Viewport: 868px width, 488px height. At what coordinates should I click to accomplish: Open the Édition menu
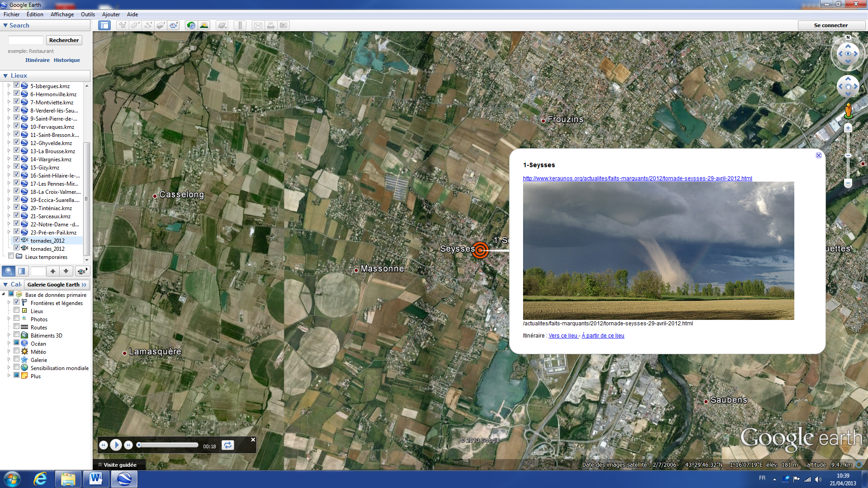35,14
